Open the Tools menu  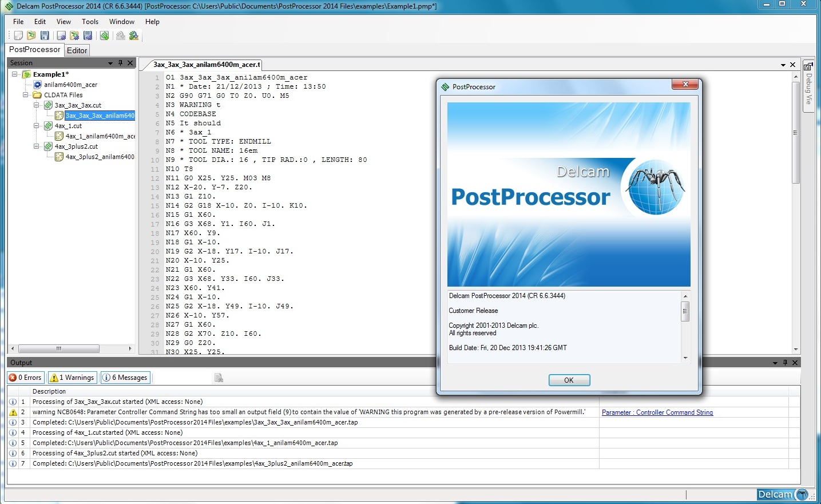tap(90, 22)
